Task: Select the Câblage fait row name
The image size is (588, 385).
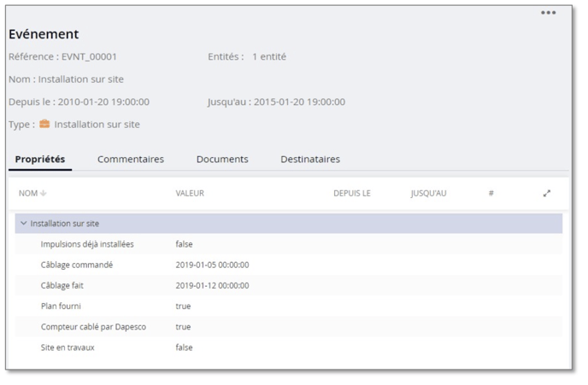Action: tap(62, 285)
